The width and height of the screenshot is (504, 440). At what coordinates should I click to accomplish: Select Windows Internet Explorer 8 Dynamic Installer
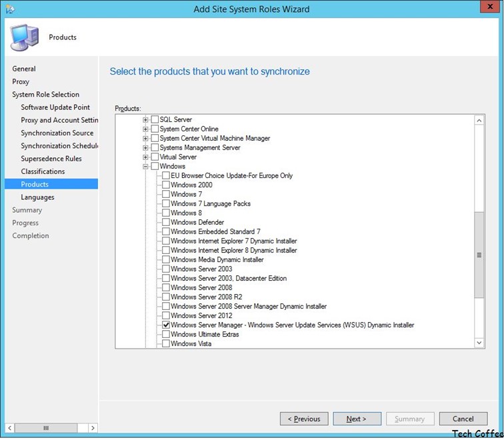click(234, 250)
